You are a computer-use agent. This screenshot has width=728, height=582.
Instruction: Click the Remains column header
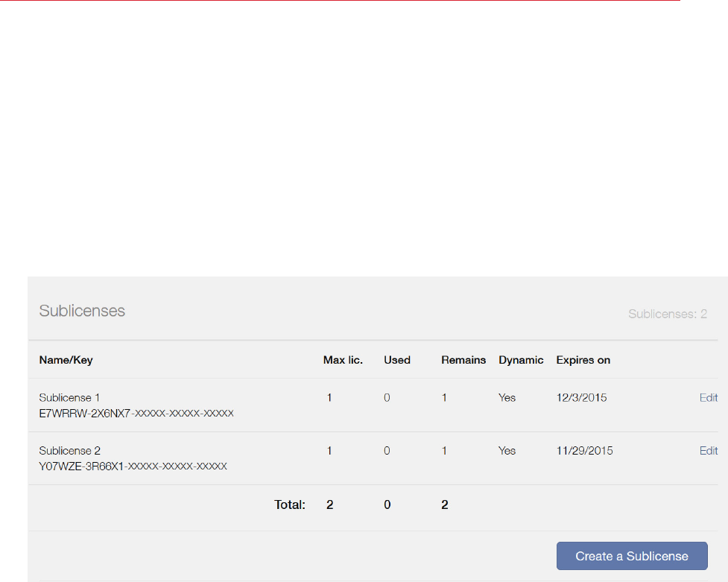click(463, 360)
